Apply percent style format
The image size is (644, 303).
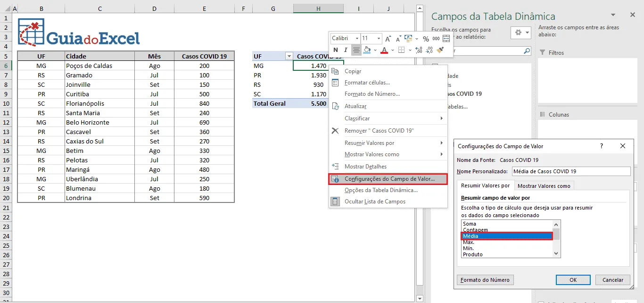tap(426, 39)
